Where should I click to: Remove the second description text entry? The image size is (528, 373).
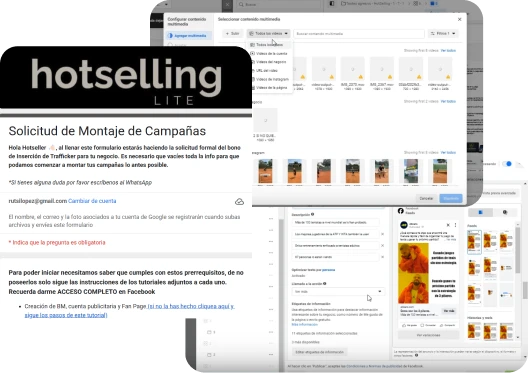[x=383, y=234]
